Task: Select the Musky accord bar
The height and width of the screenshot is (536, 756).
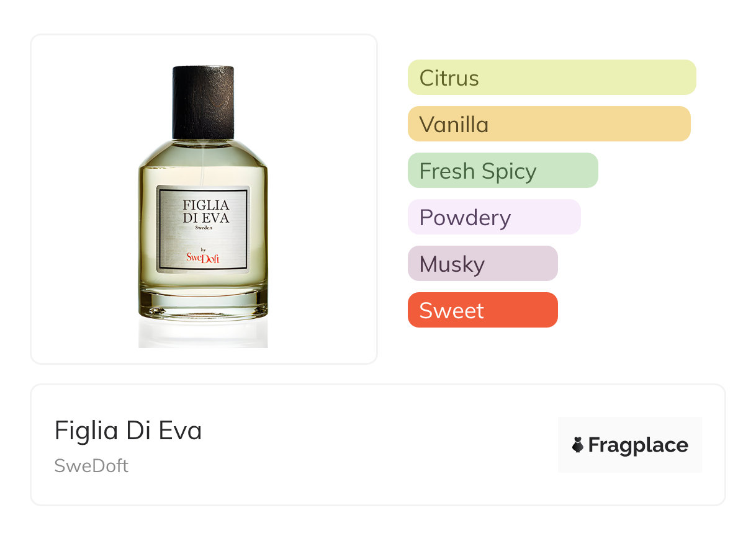Action: [x=483, y=264]
